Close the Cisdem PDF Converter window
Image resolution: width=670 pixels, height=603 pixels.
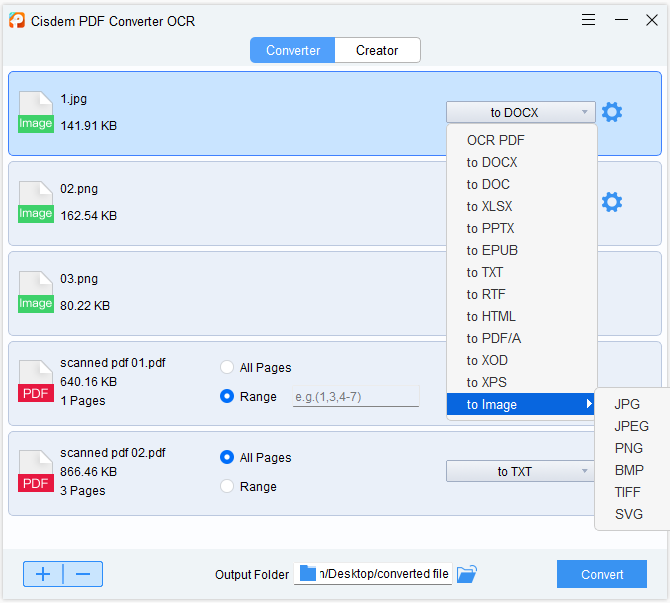pyautogui.click(x=652, y=20)
